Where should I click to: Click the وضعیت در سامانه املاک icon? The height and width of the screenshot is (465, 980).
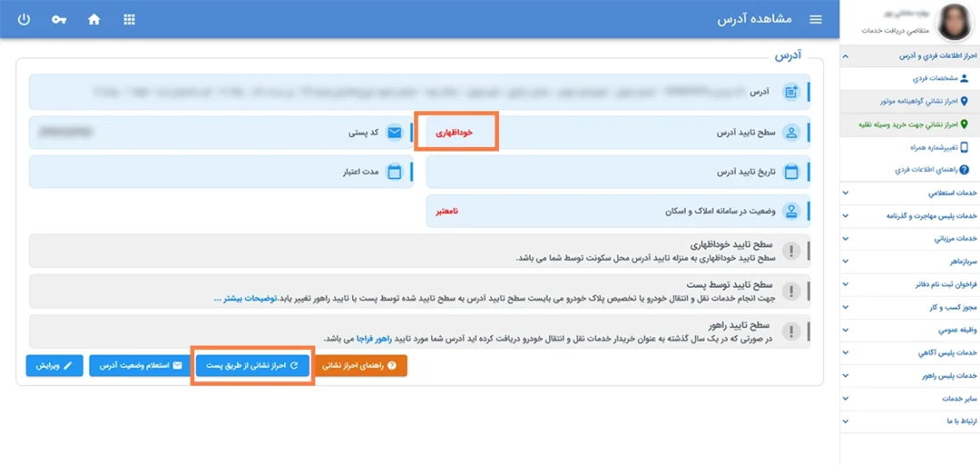[x=792, y=211]
